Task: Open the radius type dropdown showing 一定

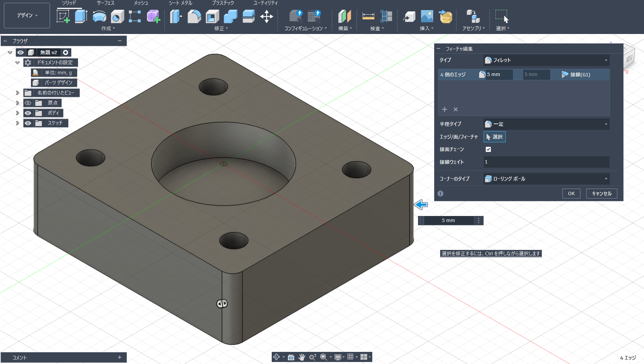Action: click(546, 124)
